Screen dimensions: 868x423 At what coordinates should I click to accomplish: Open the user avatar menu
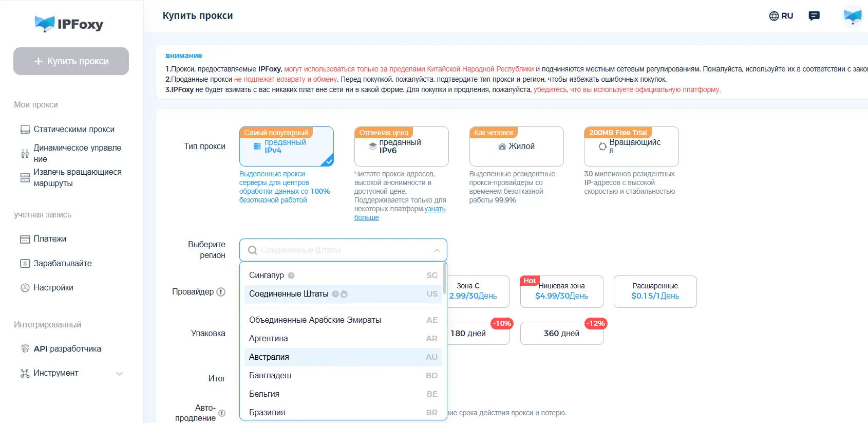[x=853, y=16]
